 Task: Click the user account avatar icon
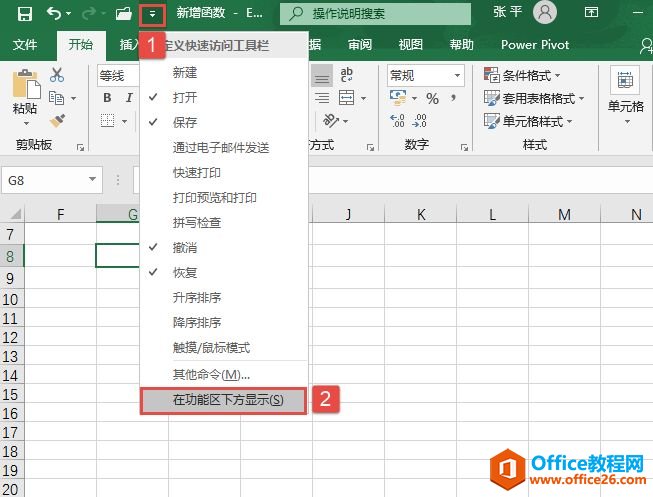[545, 12]
